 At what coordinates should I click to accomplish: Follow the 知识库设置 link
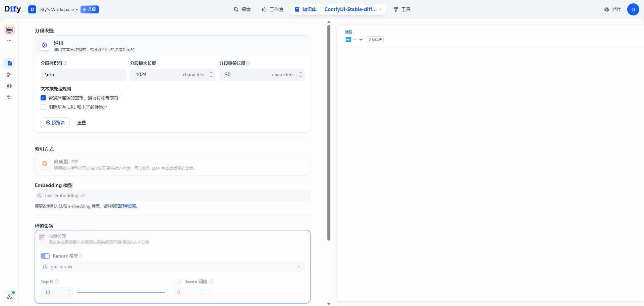(126, 206)
